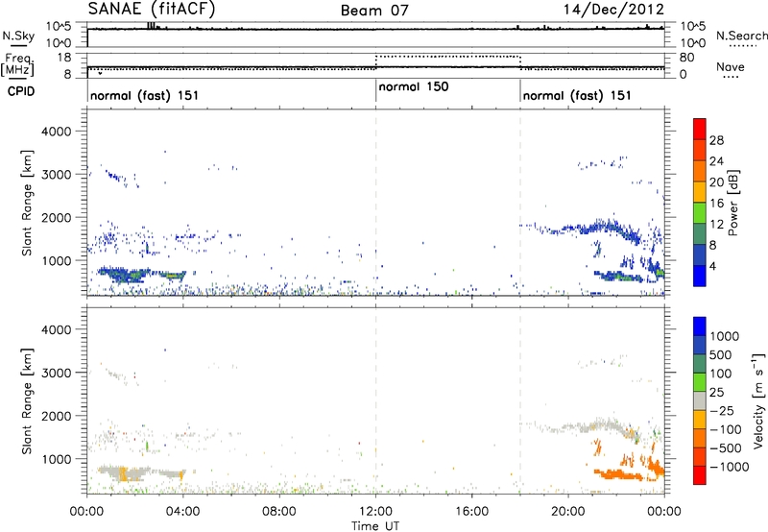
Task: Select the Power [dB] colorbar title
Action: [732, 203]
